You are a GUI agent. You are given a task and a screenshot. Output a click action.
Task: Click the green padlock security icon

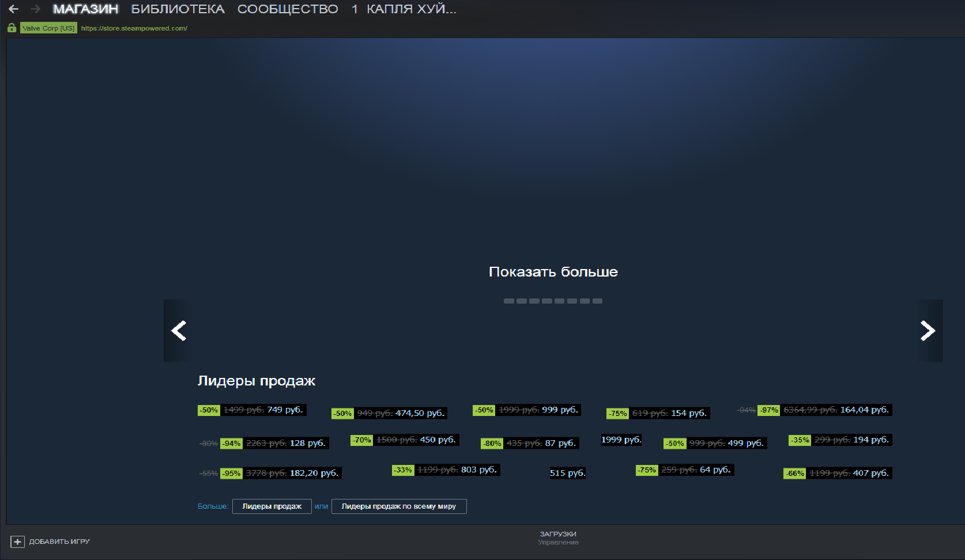tap(12, 28)
